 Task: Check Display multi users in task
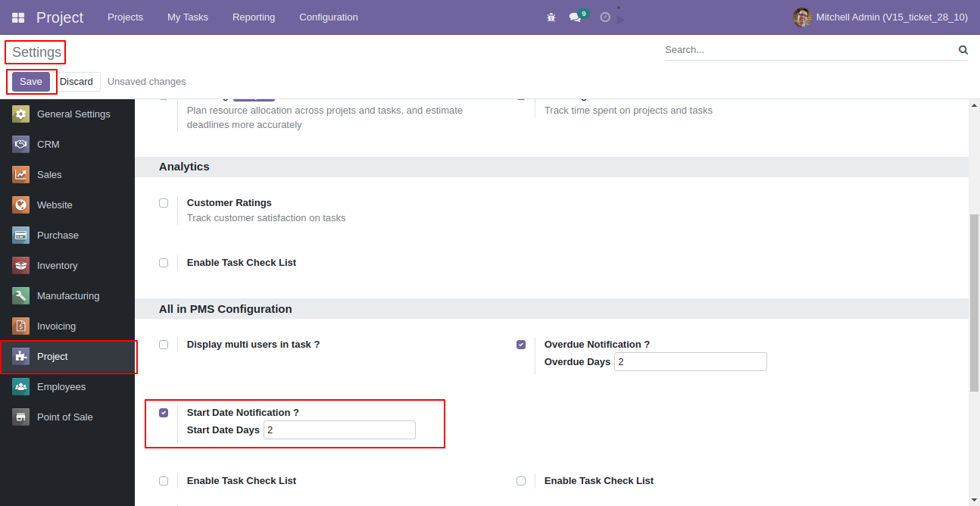click(164, 345)
